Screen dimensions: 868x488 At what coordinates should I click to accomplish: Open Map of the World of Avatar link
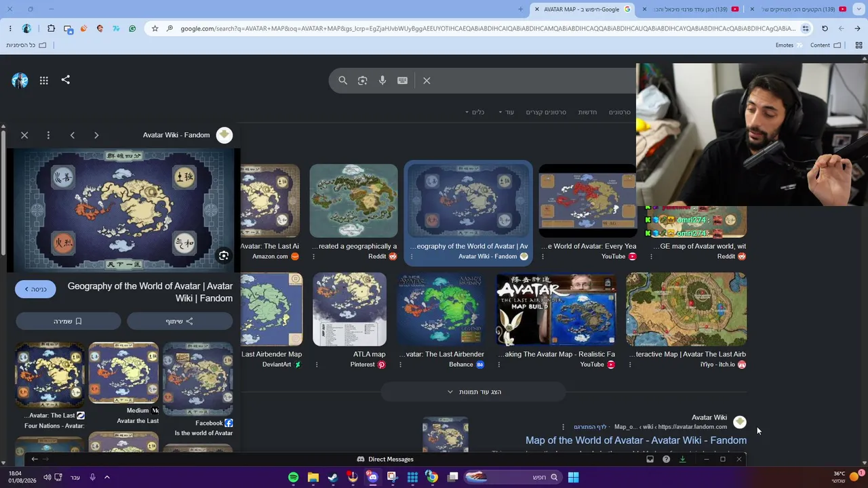pos(636,441)
